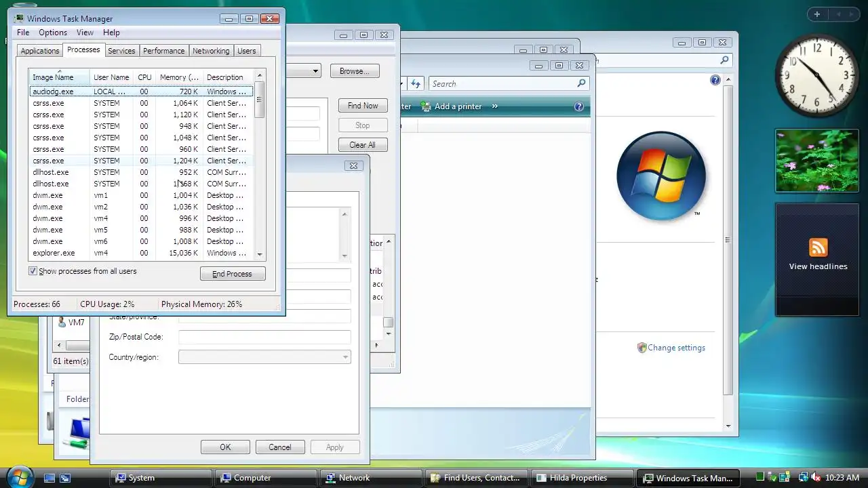Screen dimensions: 868x488
Task: Click the Browse... button
Action: (355, 71)
